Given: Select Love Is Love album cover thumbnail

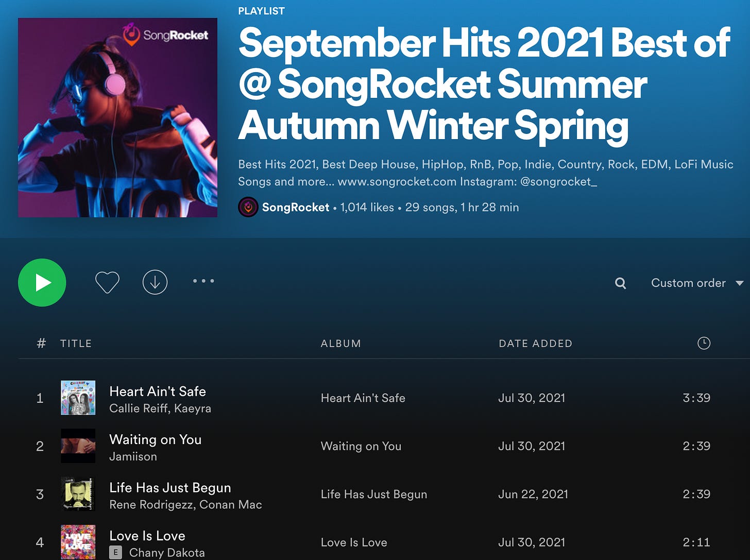Looking at the screenshot, I should 78,542.
